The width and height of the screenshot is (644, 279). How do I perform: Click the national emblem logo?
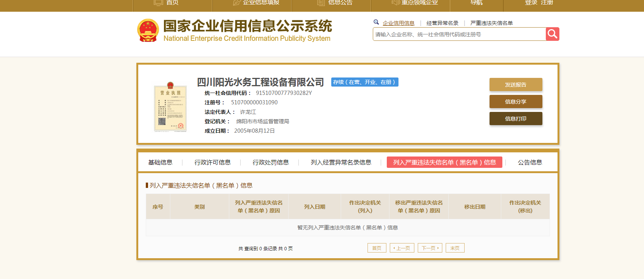click(x=148, y=30)
